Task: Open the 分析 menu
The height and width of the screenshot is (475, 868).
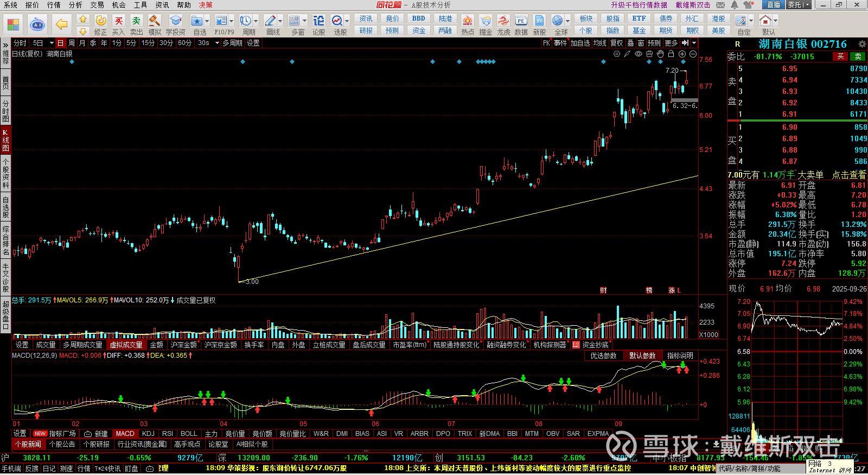Action: pos(75,5)
